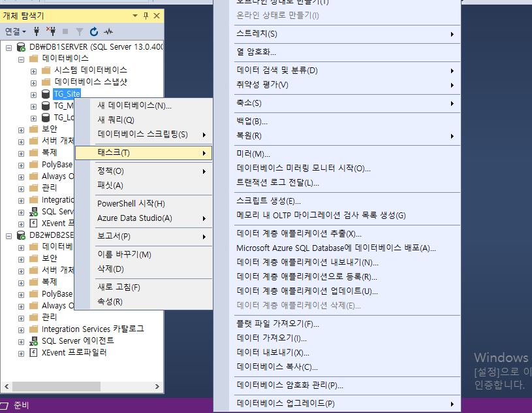The image size is (532, 413).
Task: Collapse the DB\DB1SERVER server node
Action: pos(9,48)
